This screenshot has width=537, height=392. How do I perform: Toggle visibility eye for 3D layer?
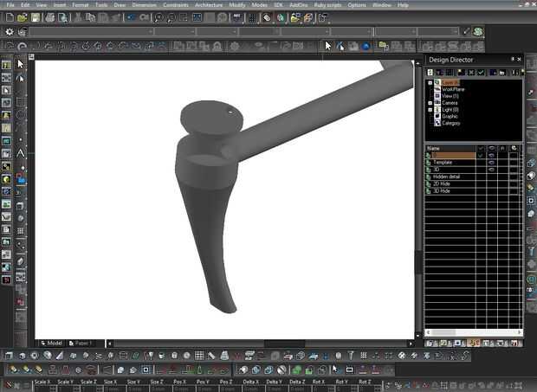coord(491,169)
